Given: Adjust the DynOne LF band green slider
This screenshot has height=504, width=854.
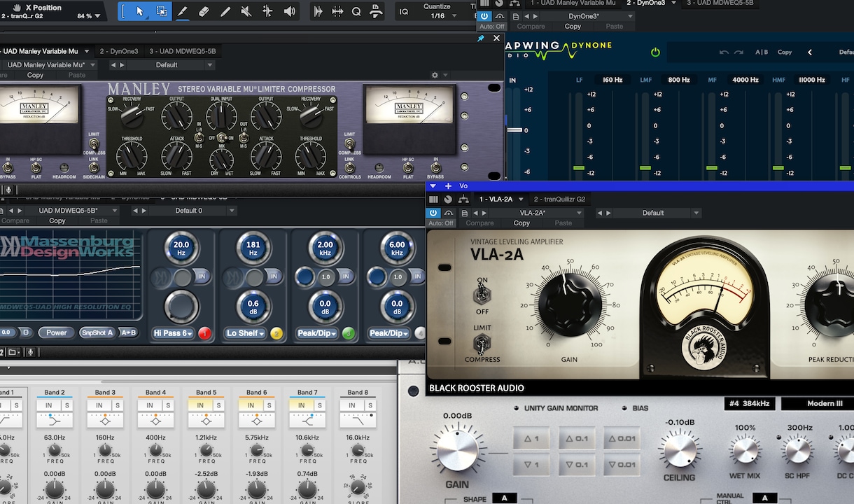Looking at the screenshot, I should pos(578,168).
